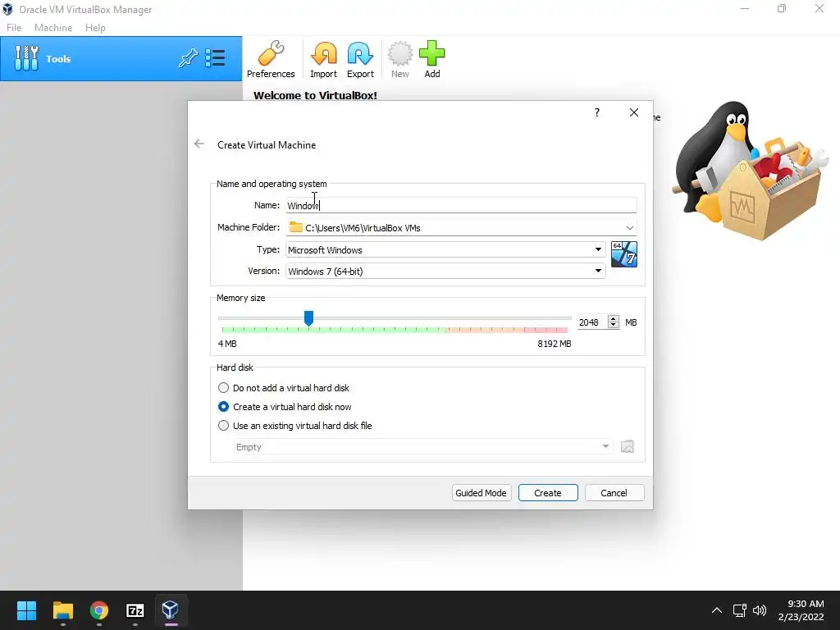Screen dimensions: 840x630
Task: Click the taskbar clock showing 9:30 AM
Action: tap(806, 604)
